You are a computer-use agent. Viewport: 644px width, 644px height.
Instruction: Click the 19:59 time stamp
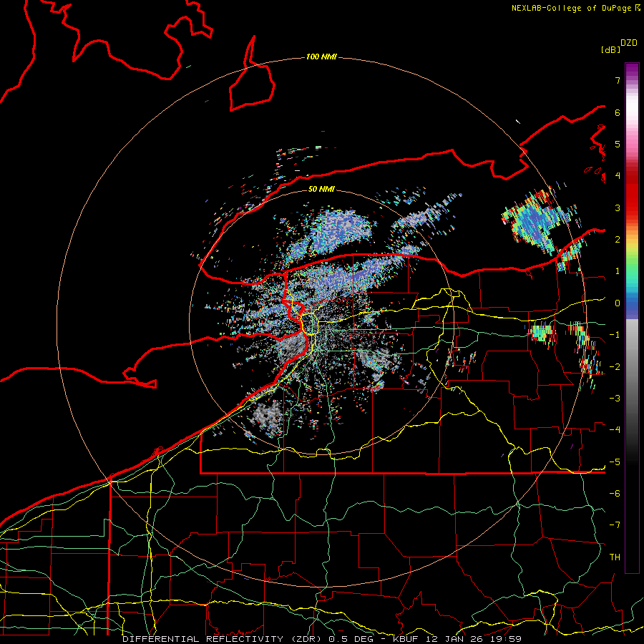point(506,639)
